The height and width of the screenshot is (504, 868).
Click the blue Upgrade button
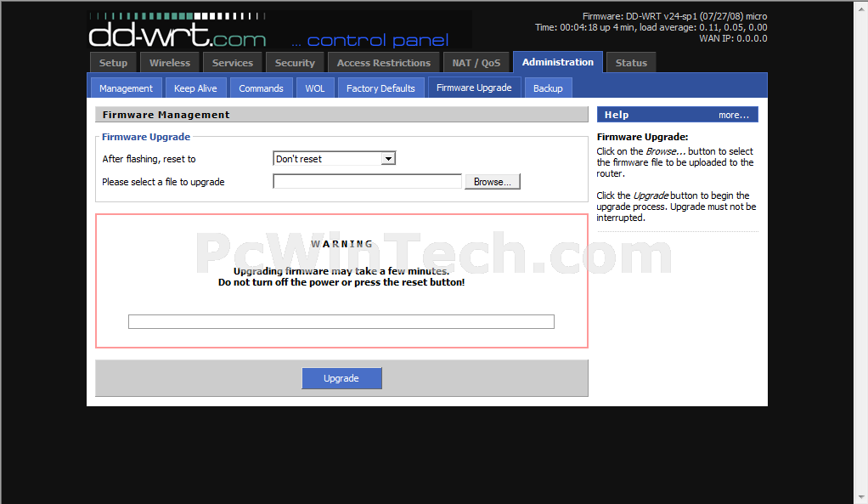click(x=341, y=378)
